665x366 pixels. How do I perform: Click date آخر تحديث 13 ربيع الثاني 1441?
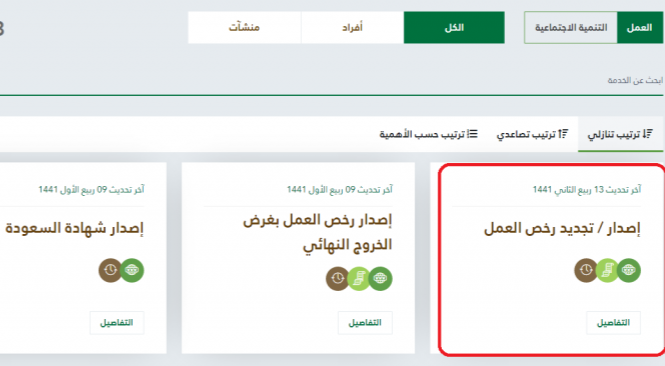587,189
